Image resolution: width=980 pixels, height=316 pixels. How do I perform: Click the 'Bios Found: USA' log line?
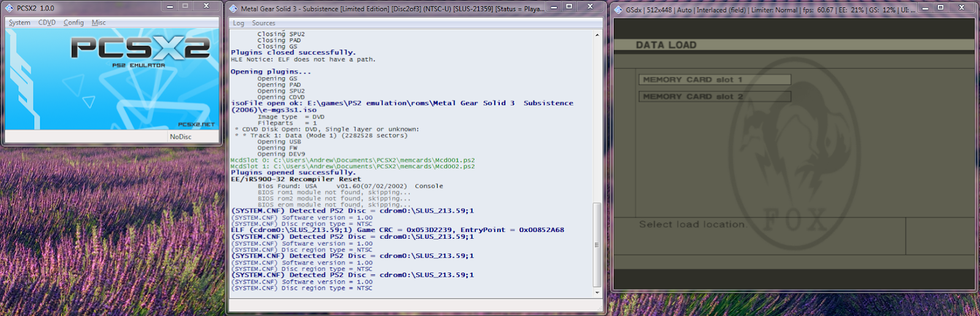(350, 186)
